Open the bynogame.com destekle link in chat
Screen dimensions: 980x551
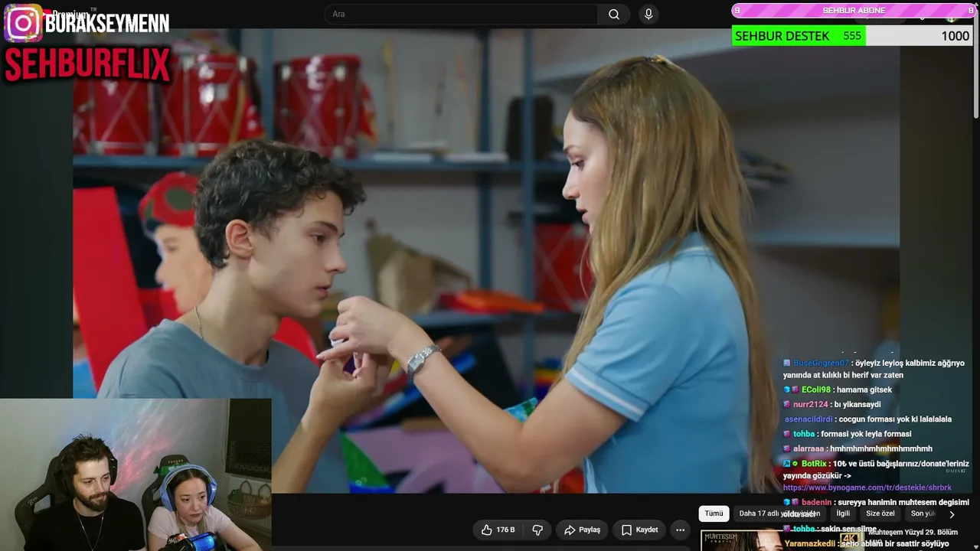click(x=867, y=487)
